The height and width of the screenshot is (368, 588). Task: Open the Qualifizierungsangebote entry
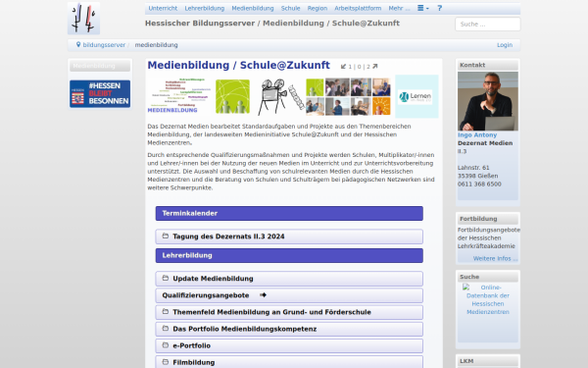point(289,295)
